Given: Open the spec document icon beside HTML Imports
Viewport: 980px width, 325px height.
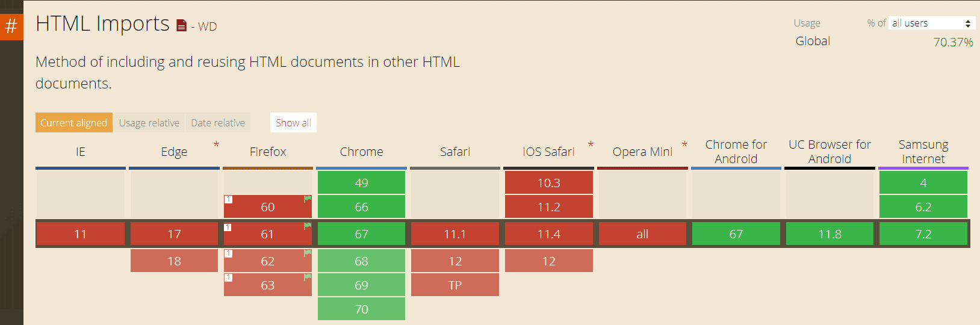Looking at the screenshot, I should tap(181, 25).
